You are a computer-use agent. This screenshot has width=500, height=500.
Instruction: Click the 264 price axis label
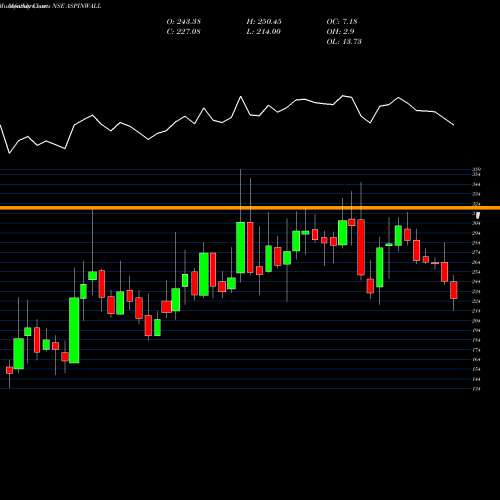coord(476,262)
